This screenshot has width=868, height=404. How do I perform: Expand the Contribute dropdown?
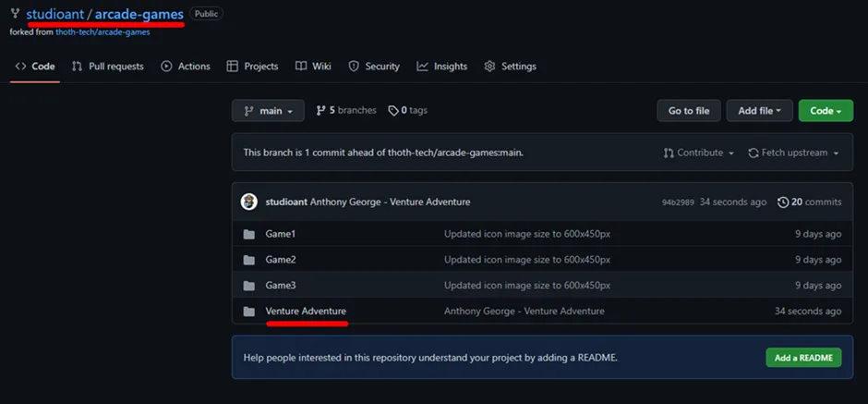tap(699, 153)
